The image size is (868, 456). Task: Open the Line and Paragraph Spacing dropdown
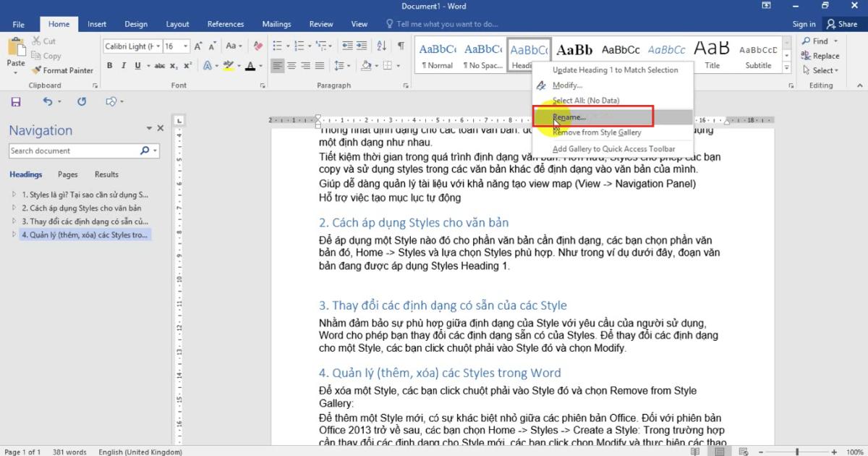[343, 65]
